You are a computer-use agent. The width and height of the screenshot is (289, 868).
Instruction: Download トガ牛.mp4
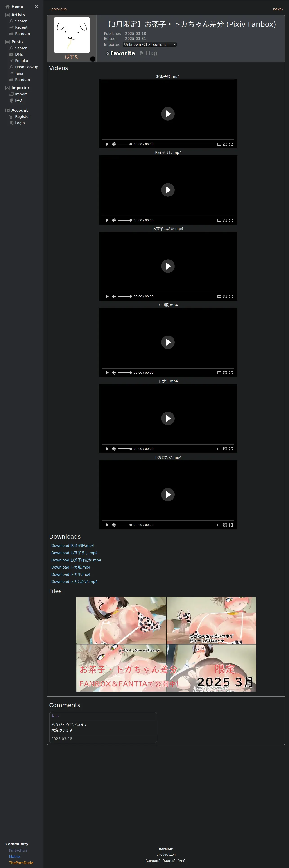pyautogui.click(x=71, y=575)
